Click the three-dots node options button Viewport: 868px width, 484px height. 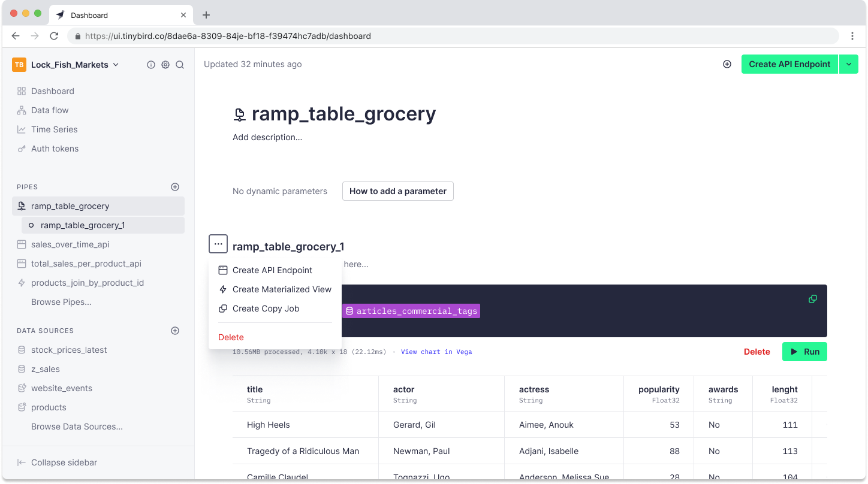pos(218,244)
